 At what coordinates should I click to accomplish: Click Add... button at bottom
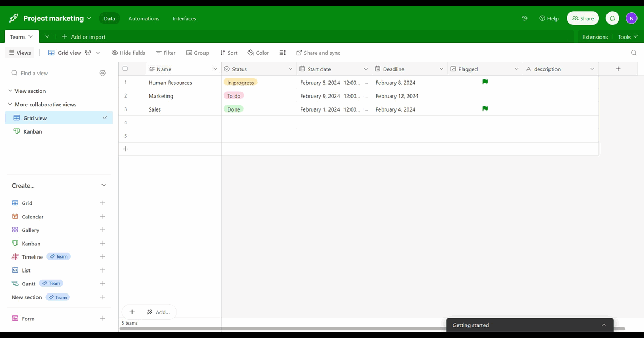tap(158, 312)
